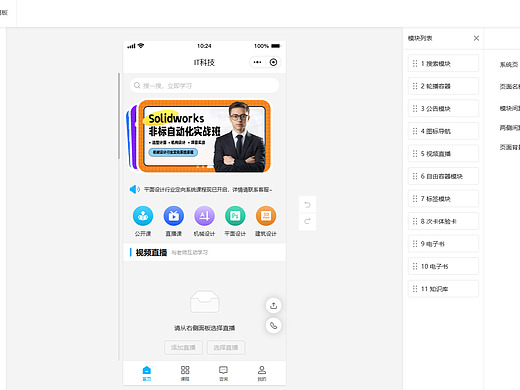Click the 与老师互动学习 subtitle text

[x=189, y=253]
